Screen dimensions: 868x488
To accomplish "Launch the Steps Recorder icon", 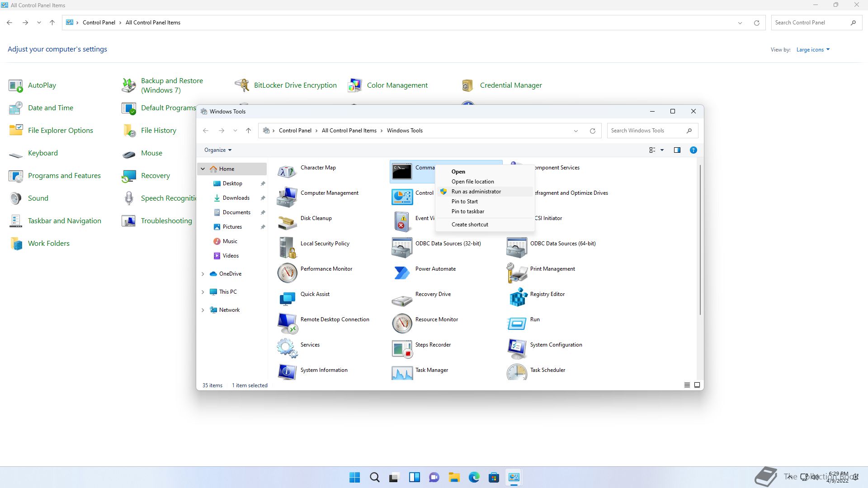I will 402,348.
